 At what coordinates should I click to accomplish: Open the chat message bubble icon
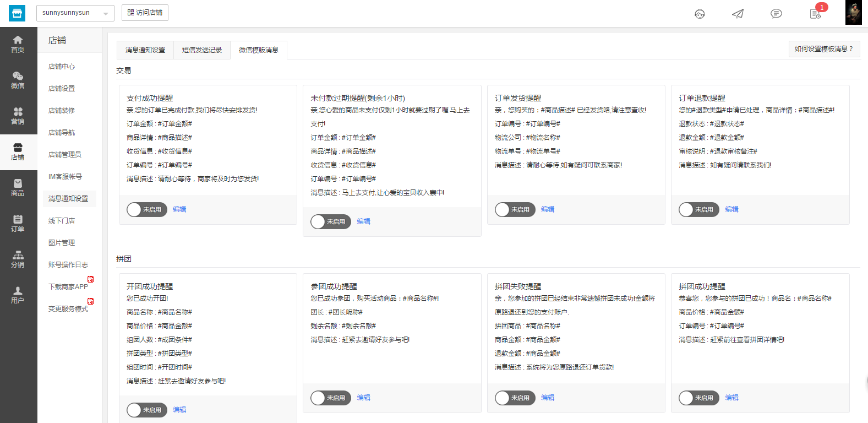click(776, 14)
